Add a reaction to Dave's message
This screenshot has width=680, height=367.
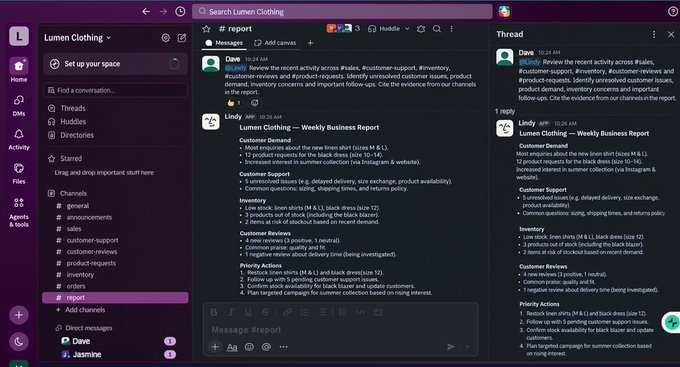(255, 103)
